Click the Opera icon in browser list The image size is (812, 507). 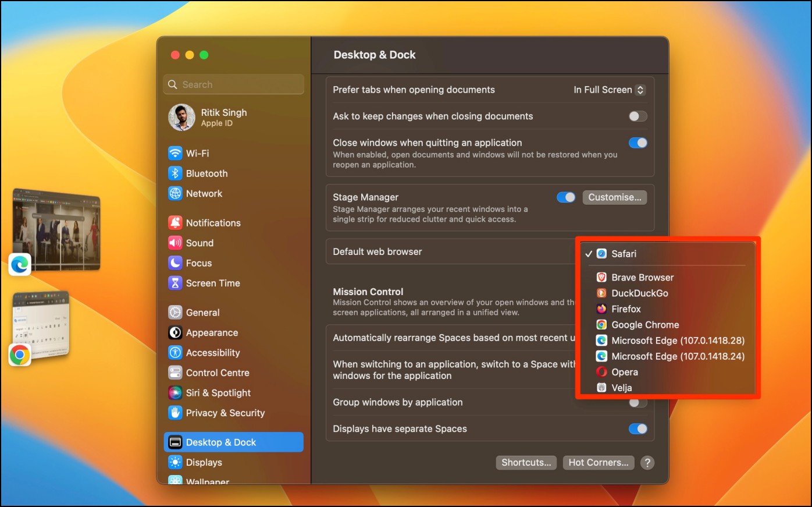click(602, 372)
